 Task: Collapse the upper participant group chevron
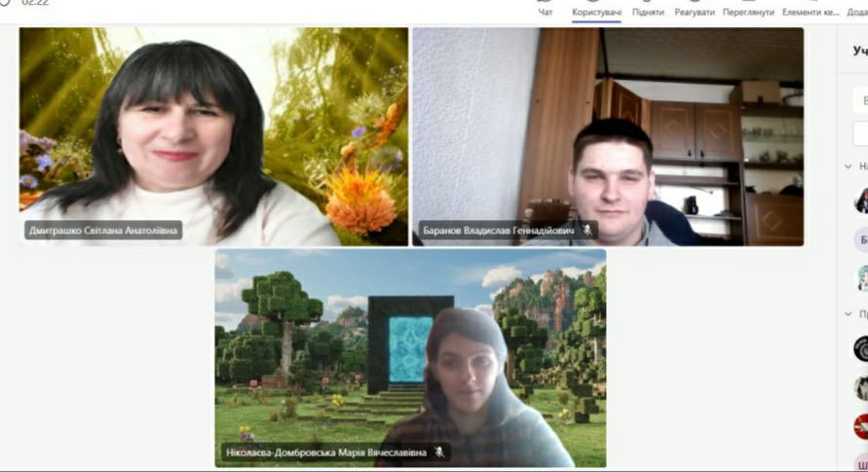click(849, 166)
